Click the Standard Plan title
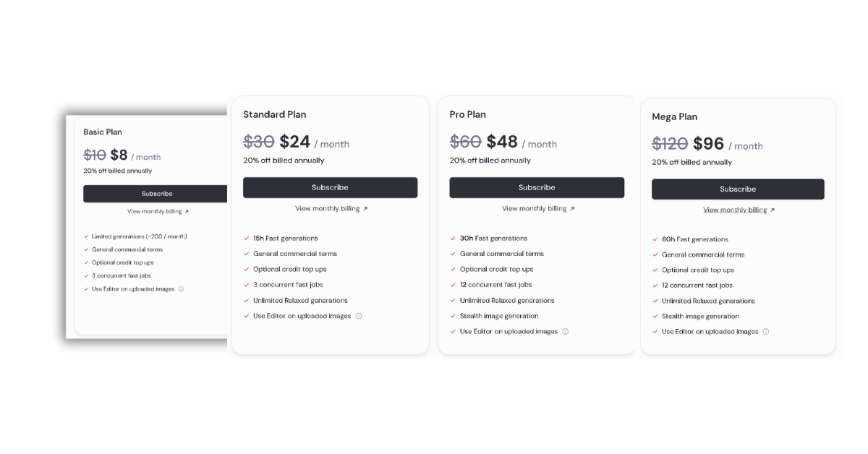868x454 pixels. pyautogui.click(x=275, y=114)
